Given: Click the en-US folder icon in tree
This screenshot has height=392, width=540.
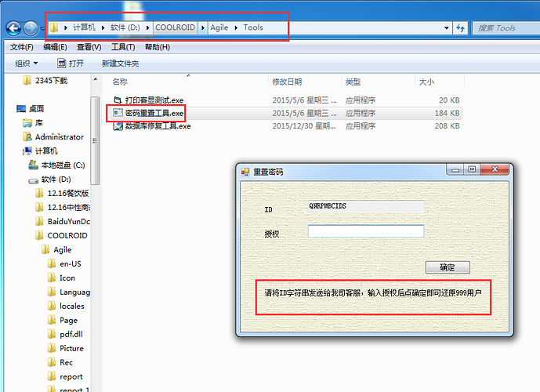Looking at the screenshot, I should coord(52,264).
